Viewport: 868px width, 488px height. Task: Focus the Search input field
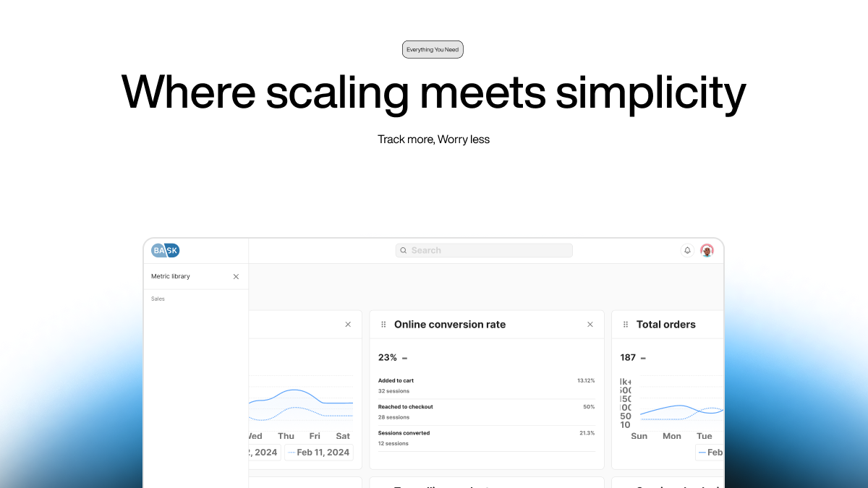pos(485,250)
